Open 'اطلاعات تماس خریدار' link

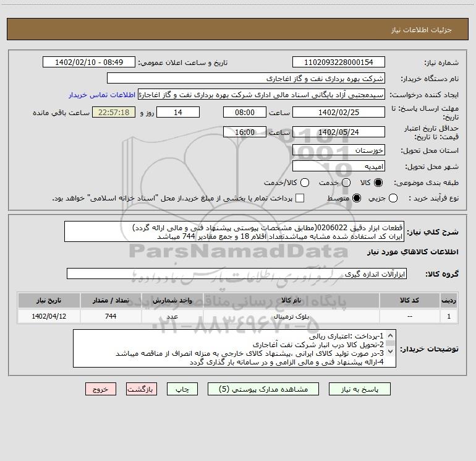102,95
